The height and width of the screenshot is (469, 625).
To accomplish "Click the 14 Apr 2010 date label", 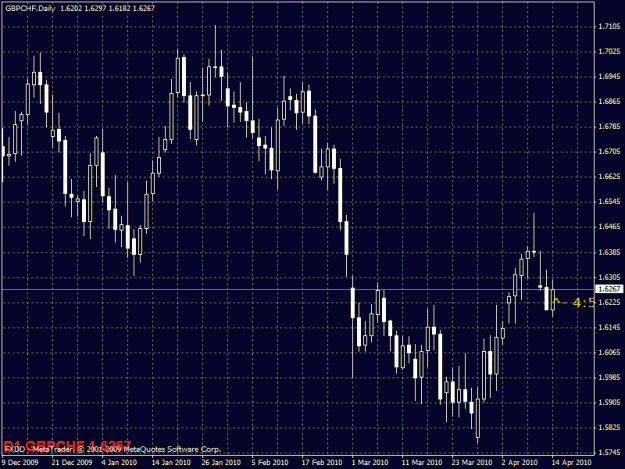I will tap(572, 462).
